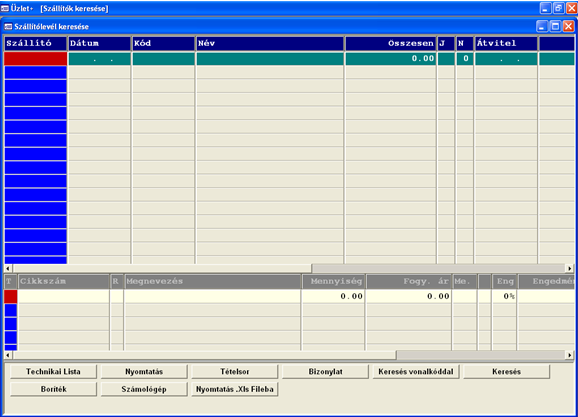Click the red Szállító cell in first row
This screenshot has width=578, height=417.
click(x=35, y=59)
